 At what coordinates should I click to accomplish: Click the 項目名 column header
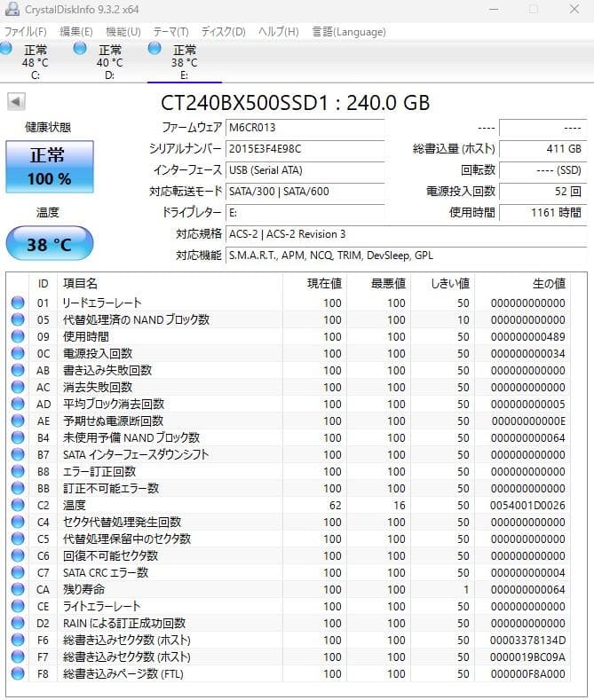coord(170,284)
